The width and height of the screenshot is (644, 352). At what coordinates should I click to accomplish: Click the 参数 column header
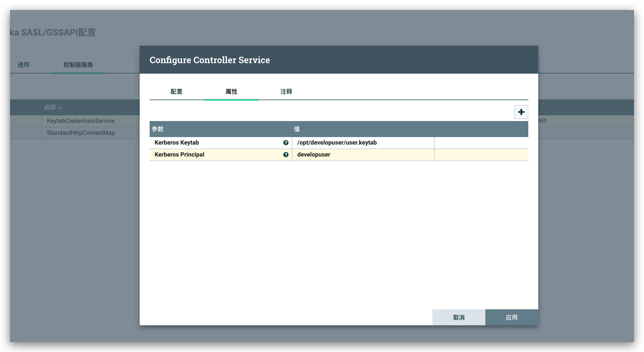click(157, 129)
